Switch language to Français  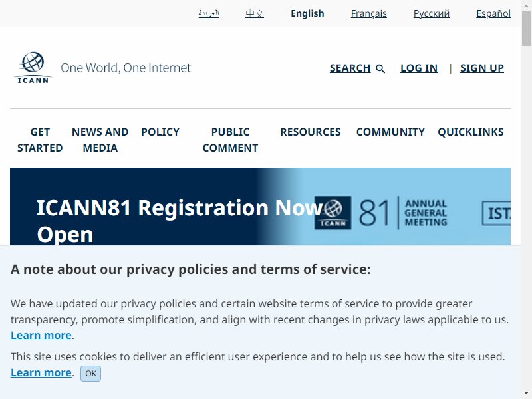pyautogui.click(x=369, y=13)
